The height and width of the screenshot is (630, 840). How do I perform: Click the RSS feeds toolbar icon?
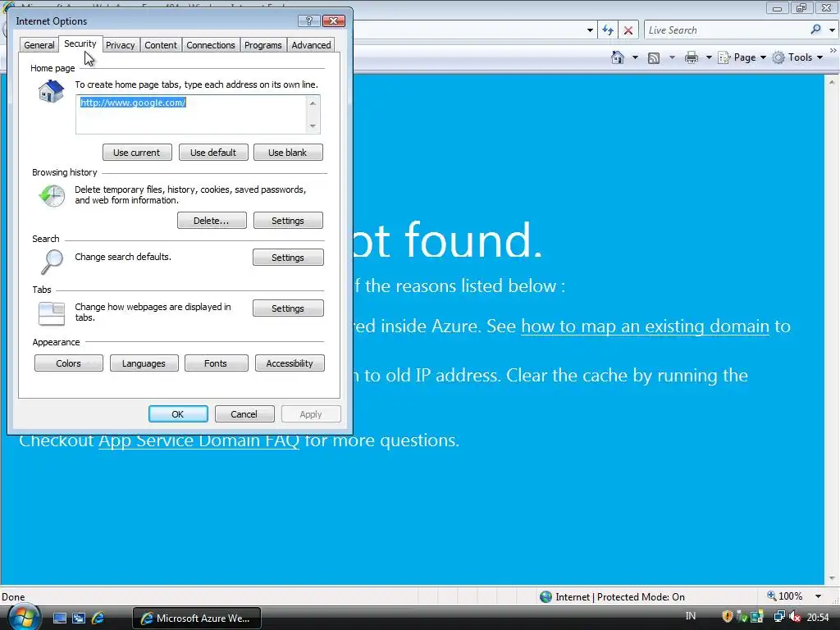point(654,58)
